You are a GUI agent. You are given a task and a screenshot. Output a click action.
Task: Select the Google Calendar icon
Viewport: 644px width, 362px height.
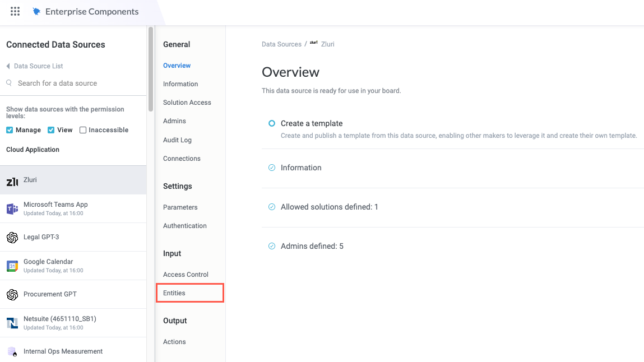tap(12, 266)
